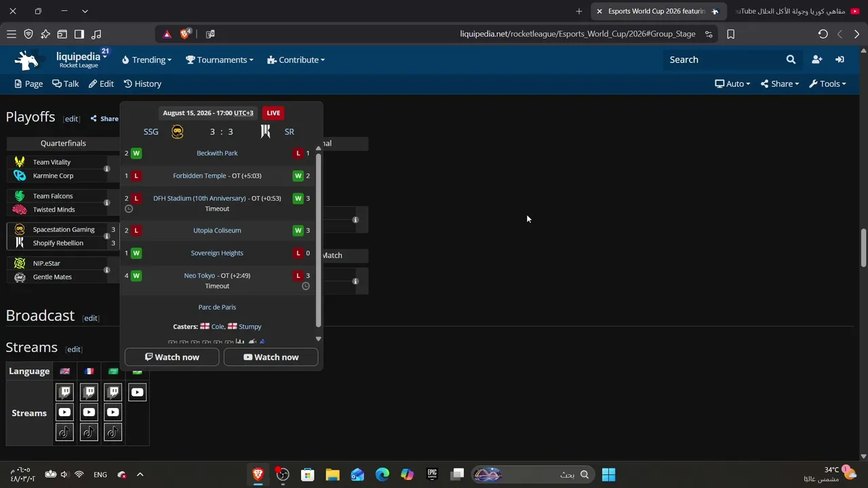This screenshot has width=868, height=488.
Task: Expand the Contribute menu
Action: (x=296, y=60)
